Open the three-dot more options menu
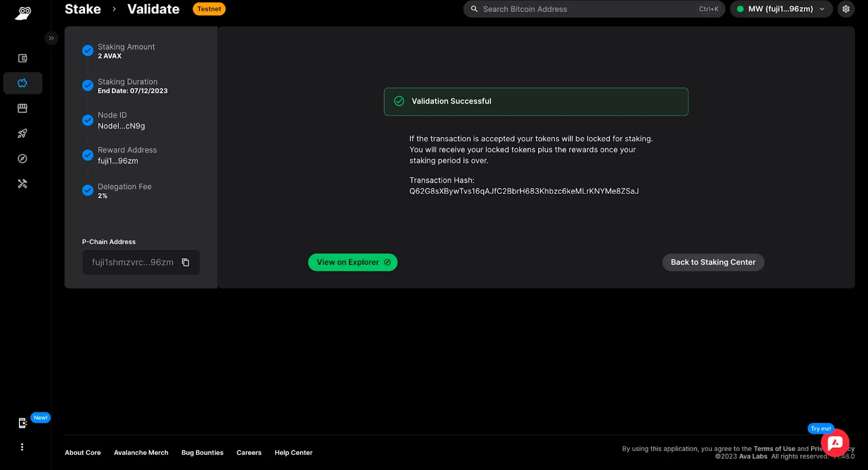 tap(22, 447)
